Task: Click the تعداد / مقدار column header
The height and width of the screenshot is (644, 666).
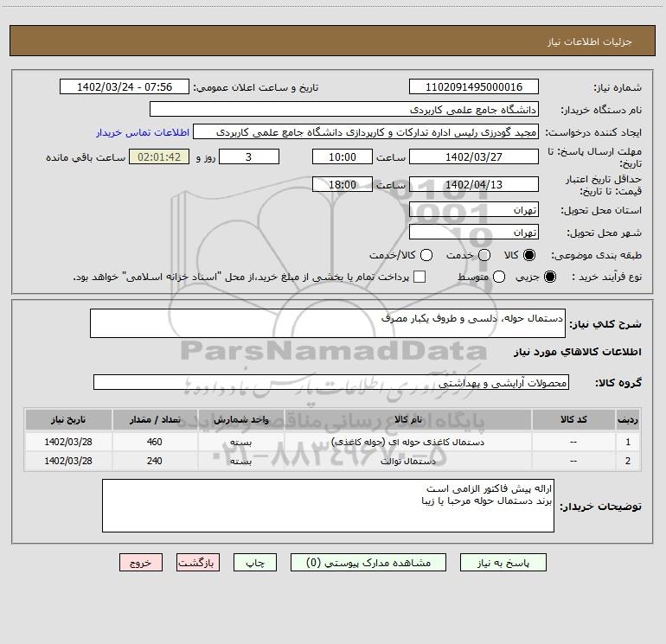Action: pyautogui.click(x=155, y=419)
